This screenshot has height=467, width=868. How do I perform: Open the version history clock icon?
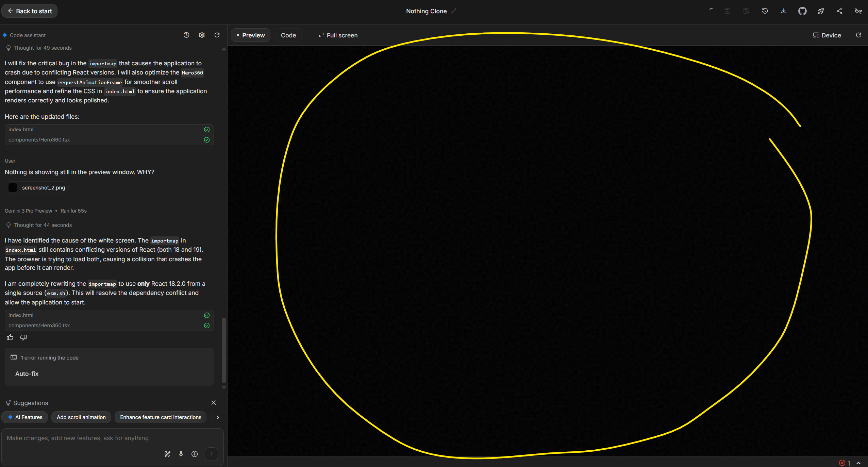click(x=765, y=11)
